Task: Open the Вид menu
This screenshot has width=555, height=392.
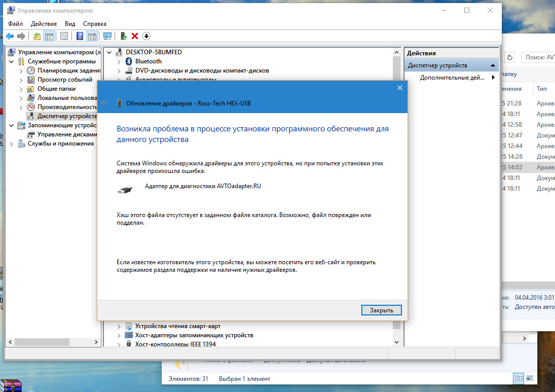Action: pyautogui.click(x=70, y=23)
